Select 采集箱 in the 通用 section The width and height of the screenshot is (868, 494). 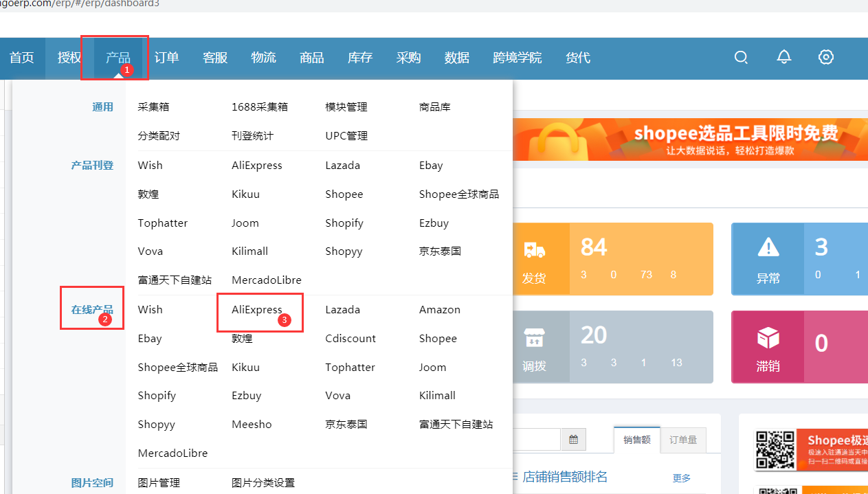pyautogui.click(x=153, y=107)
